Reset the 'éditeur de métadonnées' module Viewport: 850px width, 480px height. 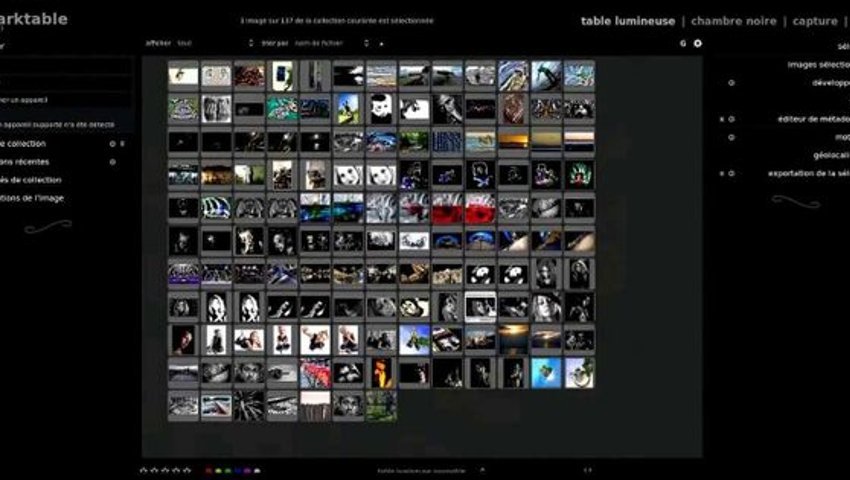pyautogui.click(x=731, y=119)
